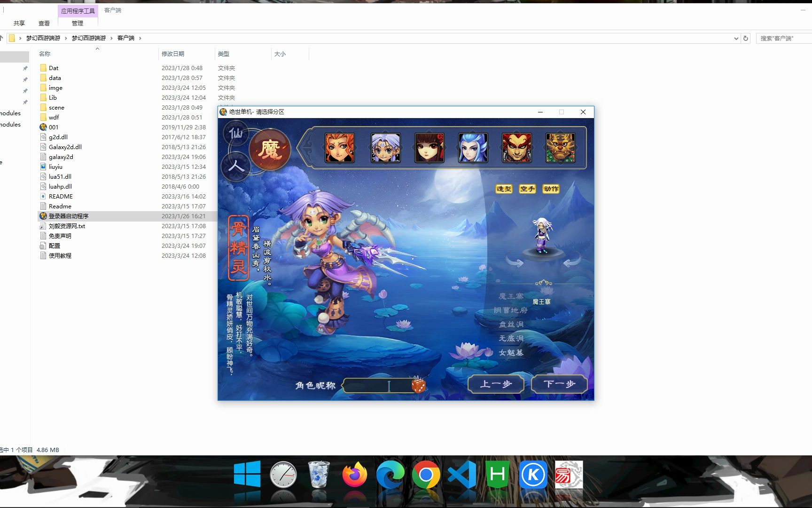
Task: Focus the 角色昵称 name input field
Action: coord(378,386)
